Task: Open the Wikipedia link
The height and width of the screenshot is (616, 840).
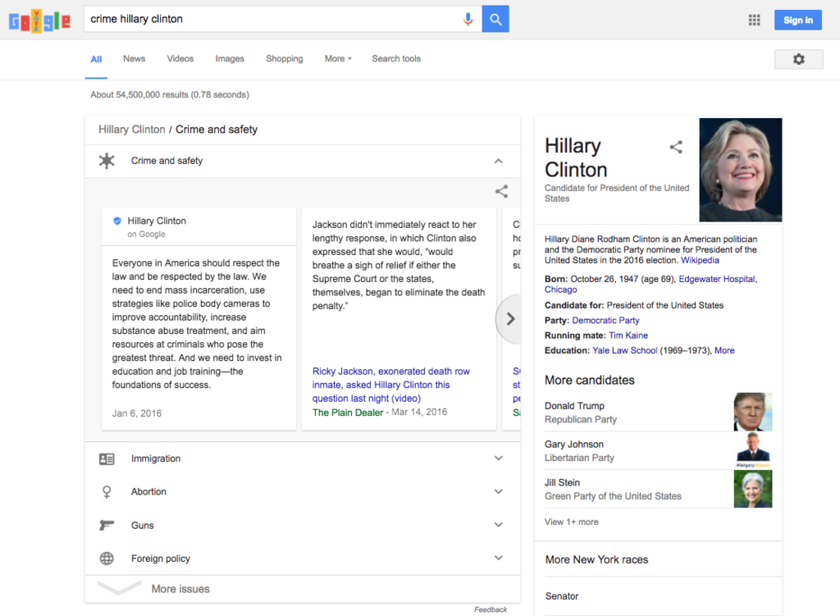Action: [x=700, y=260]
